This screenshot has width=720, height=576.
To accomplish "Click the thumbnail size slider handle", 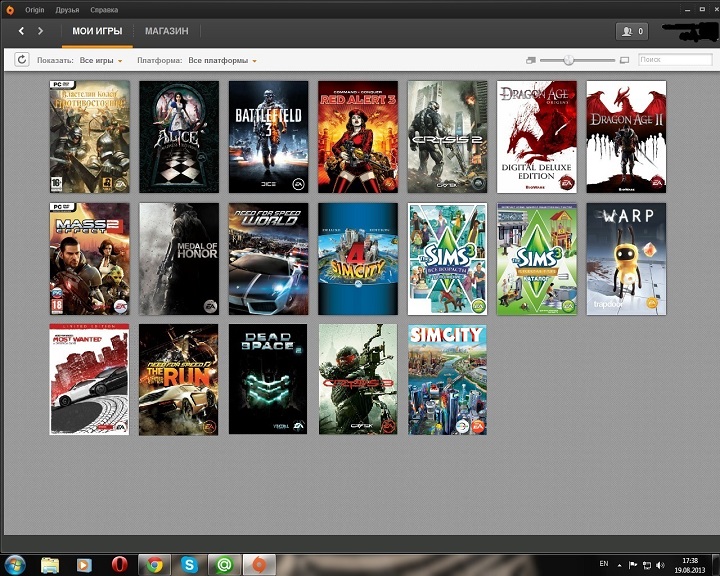I will coord(569,60).
